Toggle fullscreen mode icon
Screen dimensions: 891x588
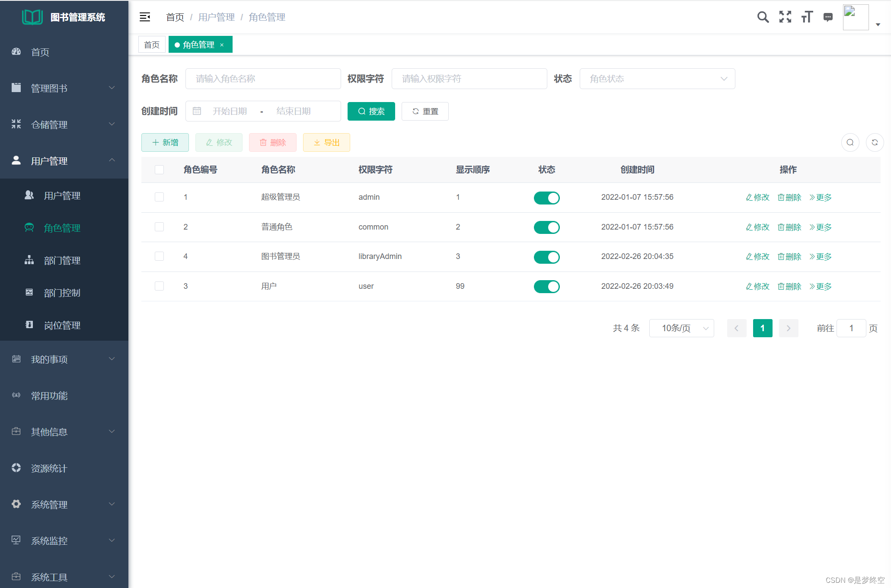tap(785, 17)
